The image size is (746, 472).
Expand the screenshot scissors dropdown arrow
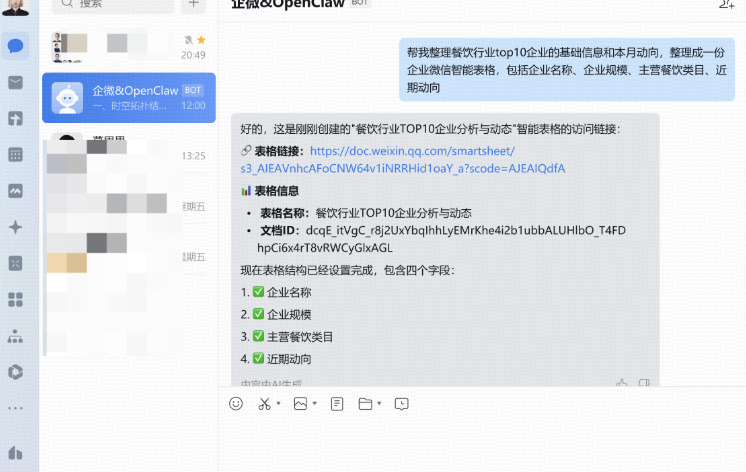tap(278, 403)
